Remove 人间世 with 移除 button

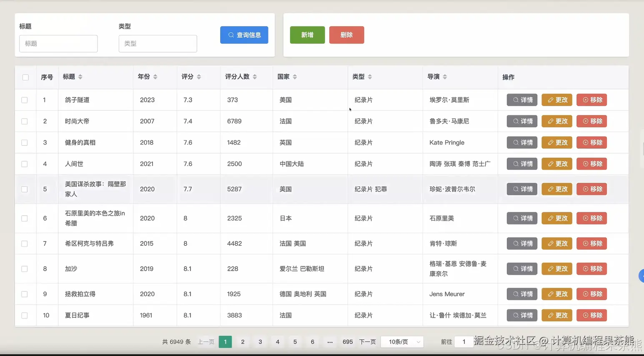click(591, 164)
